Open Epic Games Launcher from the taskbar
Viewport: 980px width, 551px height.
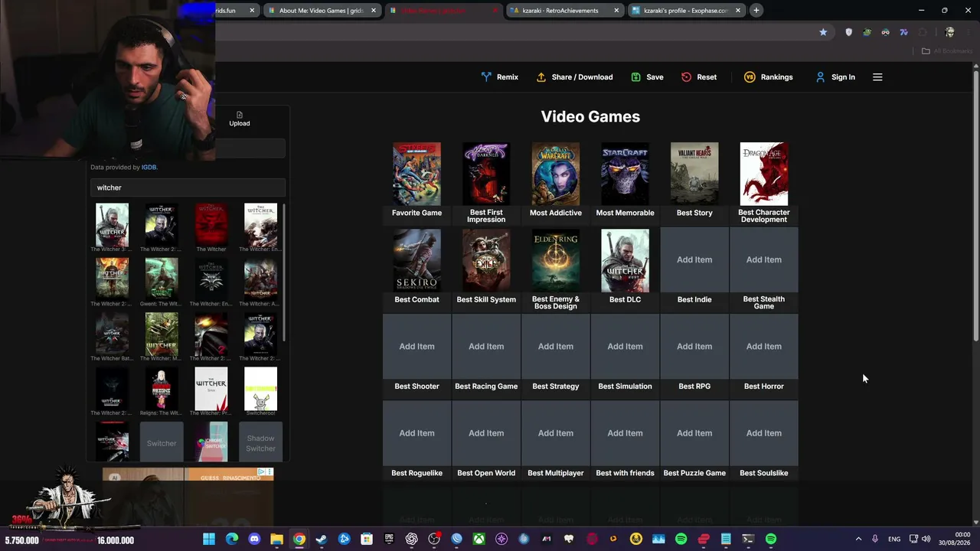[x=389, y=540]
